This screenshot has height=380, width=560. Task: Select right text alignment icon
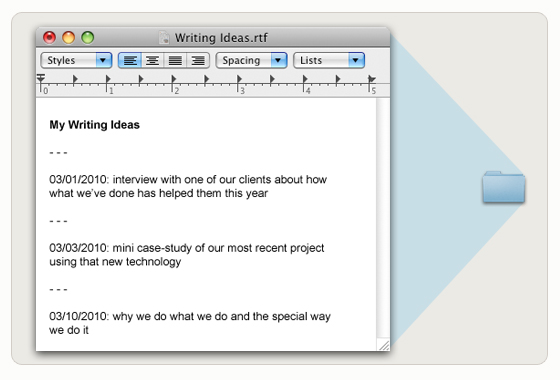pos(198,60)
